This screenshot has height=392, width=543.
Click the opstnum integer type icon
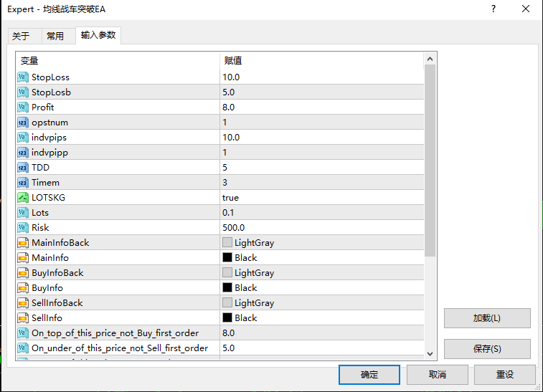[x=22, y=123]
